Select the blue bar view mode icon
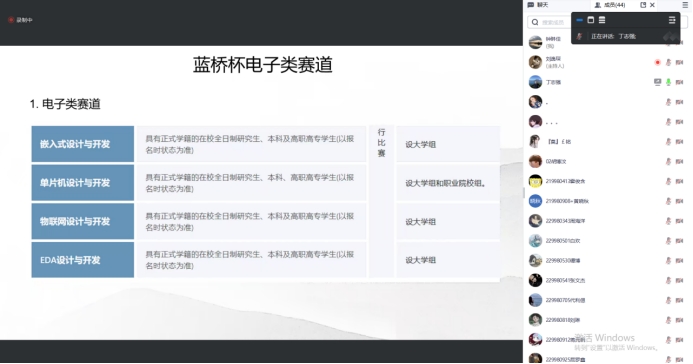The height and width of the screenshot is (364, 693). (579, 20)
